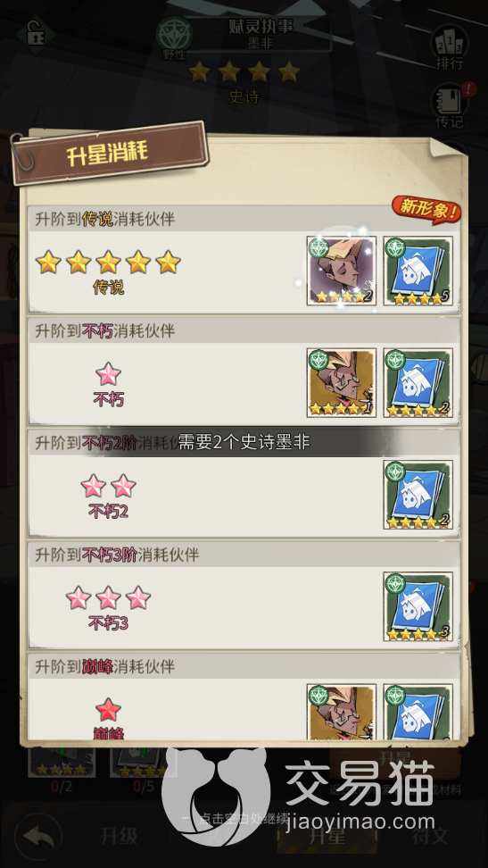Screen dimensions: 488x868
Task: Tap the 野性 faction emblem
Action: click(x=174, y=38)
